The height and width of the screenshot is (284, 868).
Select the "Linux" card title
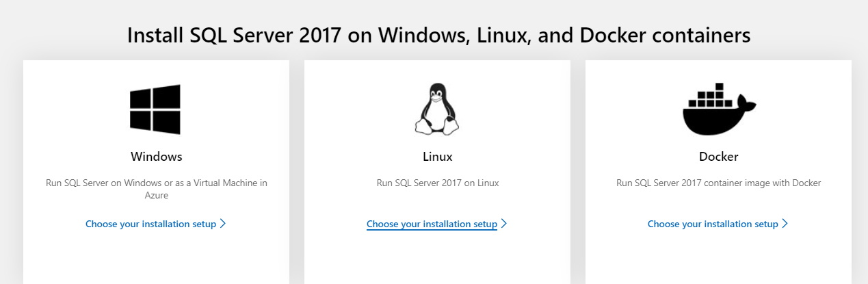(438, 157)
